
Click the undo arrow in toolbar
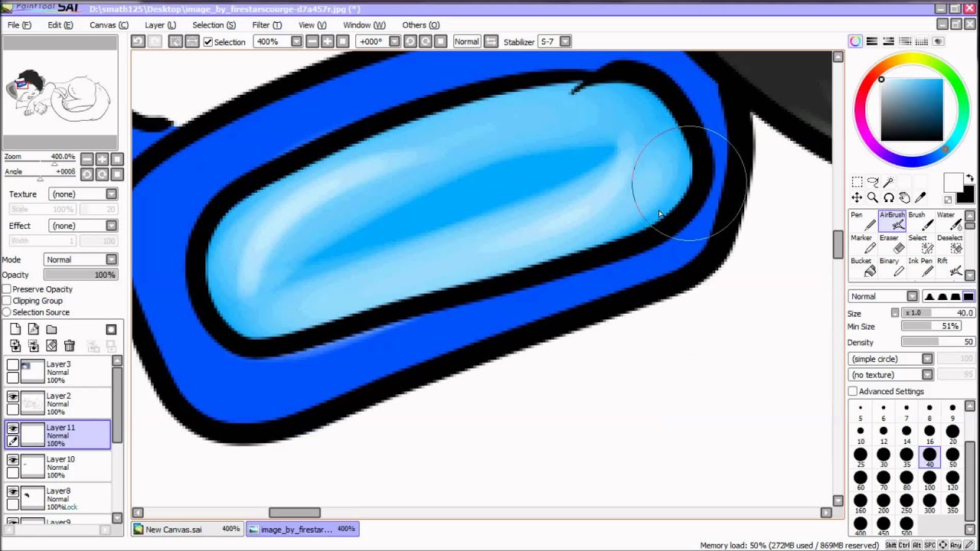tap(138, 41)
